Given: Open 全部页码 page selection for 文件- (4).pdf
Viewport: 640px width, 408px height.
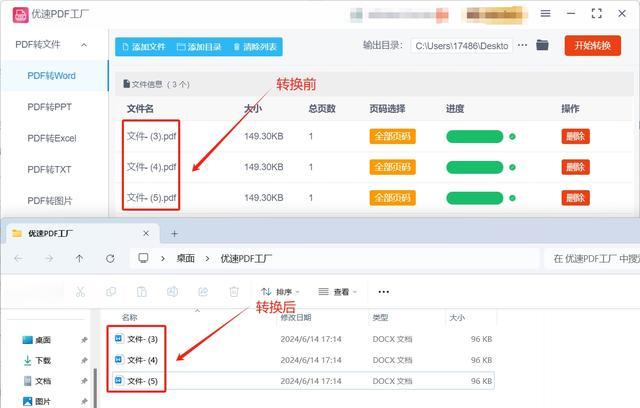Looking at the screenshot, I should point(393,167).
